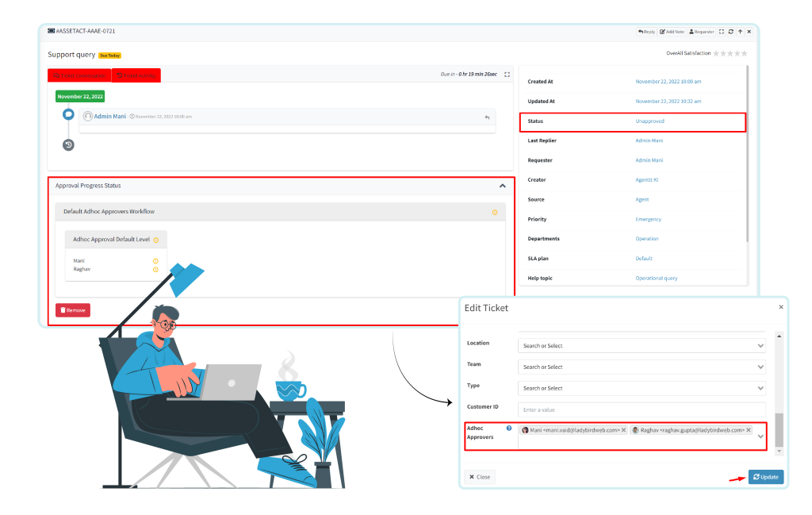Screen dimensions: 812x515
Task: Click the blue conversation bubble timeline icon
Action: [x=68, y=114]
